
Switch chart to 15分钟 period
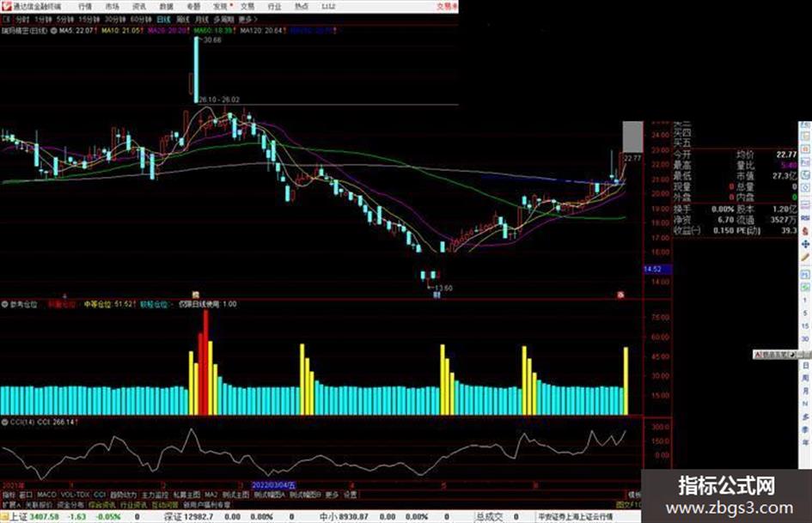pos(89,20)
